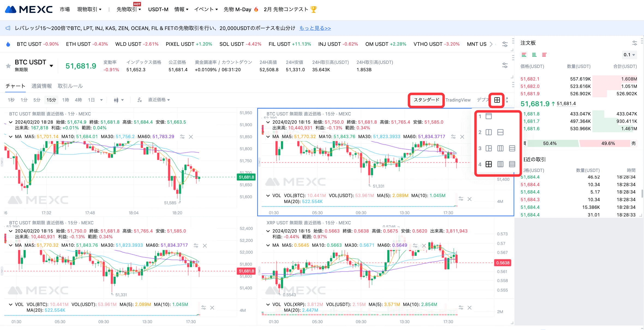Open the BTC USDT pair dropdown
644x330 pixels.
[51, 66]
